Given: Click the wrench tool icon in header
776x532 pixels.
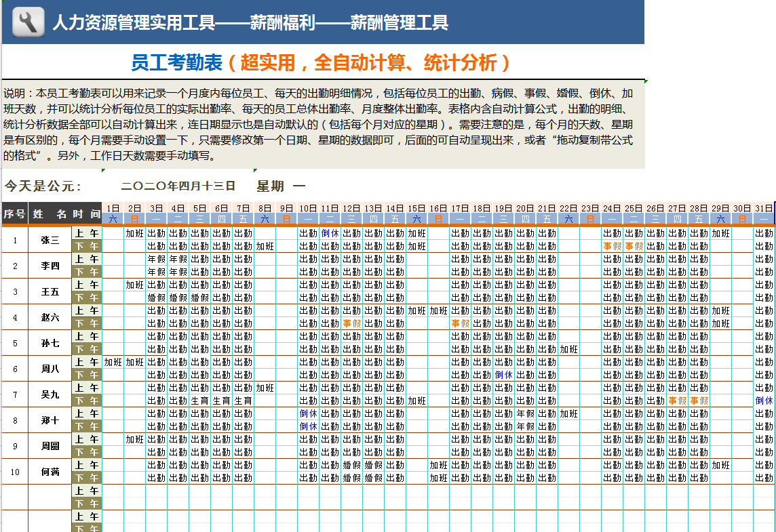Looking at the screenshot, I should (28, 22).
